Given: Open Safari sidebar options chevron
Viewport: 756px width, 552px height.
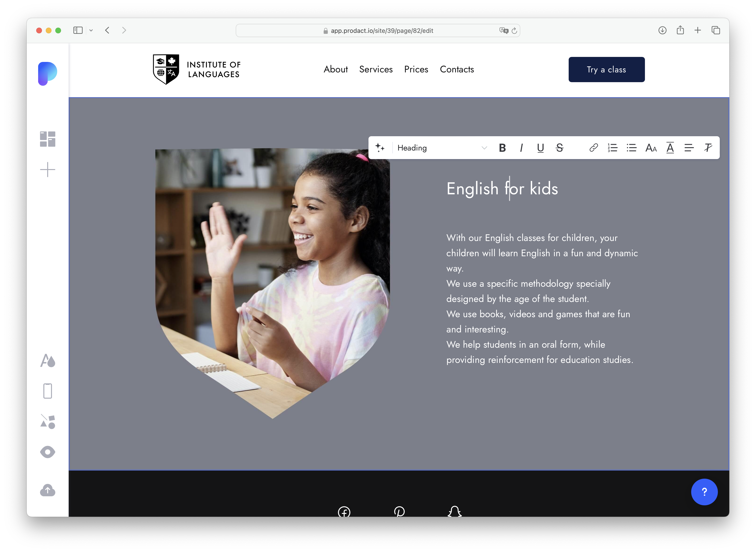Looking at the screenshot, I should [91, 30].
